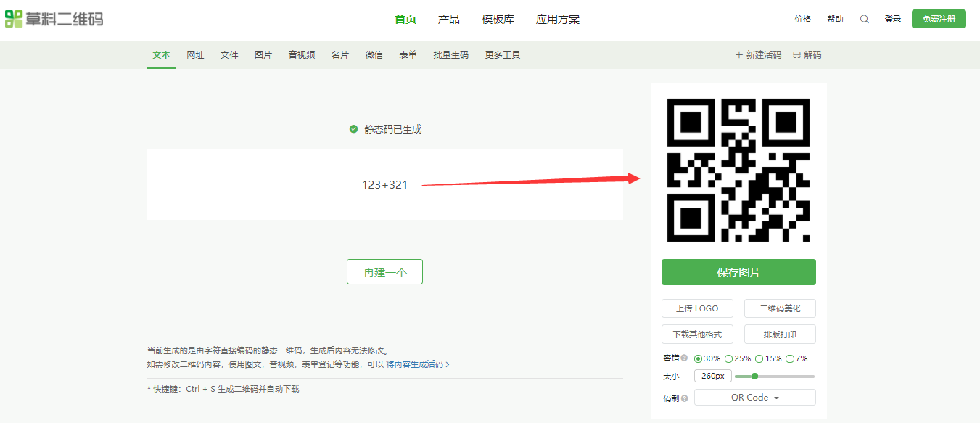
Task: Open 模板库 in top navigation
Action: tap(498, 20)
